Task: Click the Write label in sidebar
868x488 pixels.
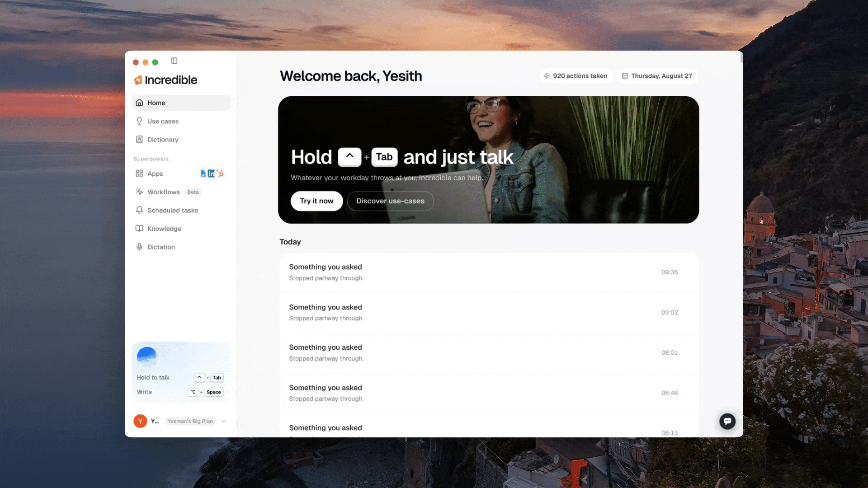Action: click(x=144, y=392)
